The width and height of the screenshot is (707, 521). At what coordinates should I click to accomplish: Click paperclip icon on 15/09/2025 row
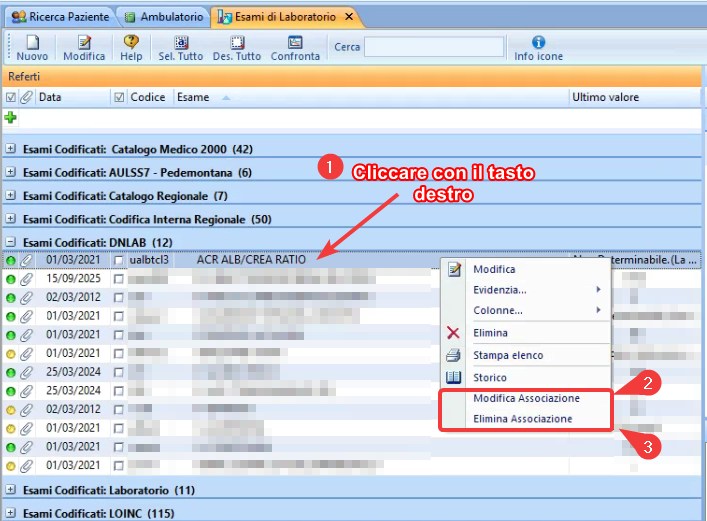[27, 279]
